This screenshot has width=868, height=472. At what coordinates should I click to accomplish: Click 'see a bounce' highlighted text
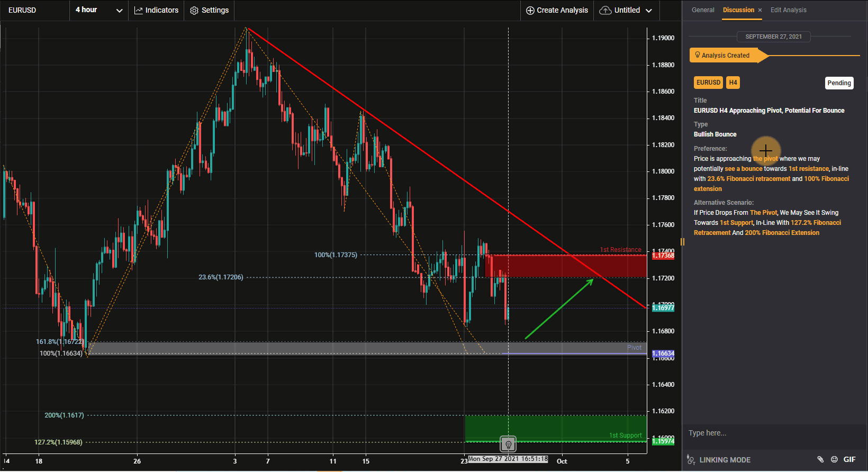pyautogui.click(x=743, y=169)
